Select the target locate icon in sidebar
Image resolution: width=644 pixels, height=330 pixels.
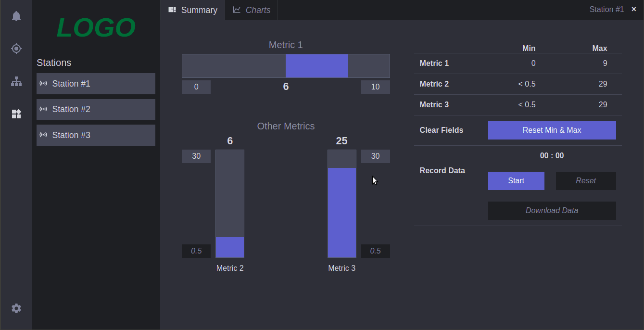point(16,48)
